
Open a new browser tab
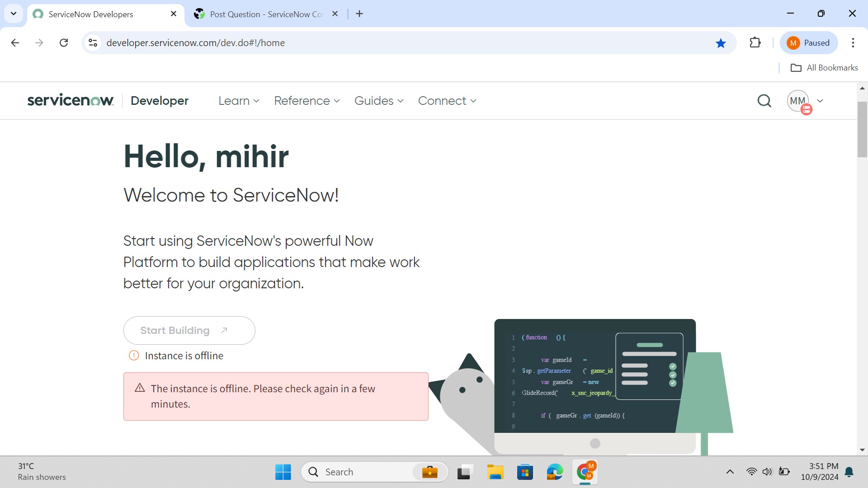tap(359, 14)
